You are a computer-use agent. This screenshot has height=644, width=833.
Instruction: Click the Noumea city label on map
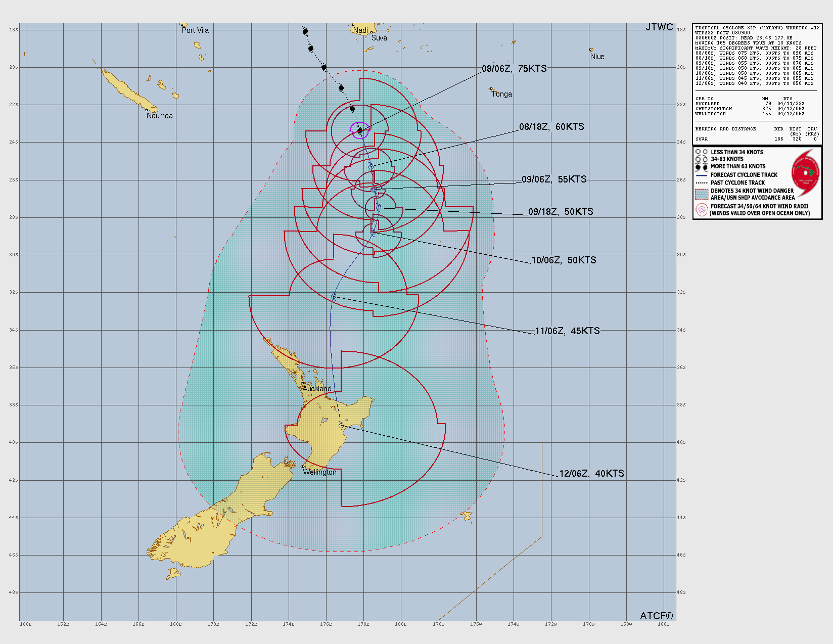click(159, 116)
